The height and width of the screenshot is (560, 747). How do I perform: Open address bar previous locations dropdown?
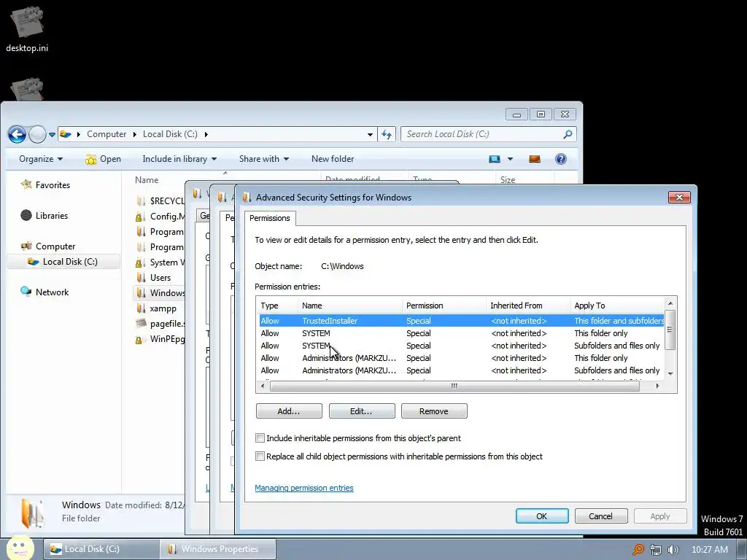point(370,135)
